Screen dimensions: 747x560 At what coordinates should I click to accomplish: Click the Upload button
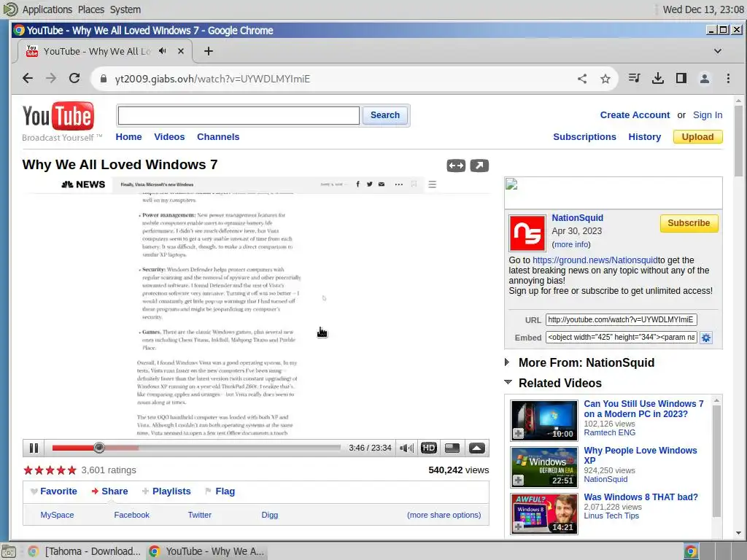[697, 136]
